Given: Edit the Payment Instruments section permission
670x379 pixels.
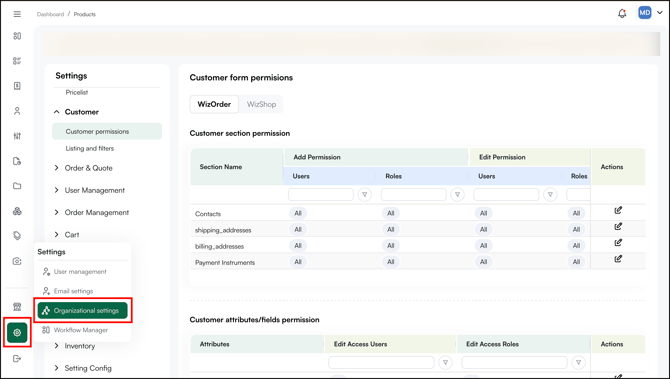Looking at the screenshot, I should [618, 259].
